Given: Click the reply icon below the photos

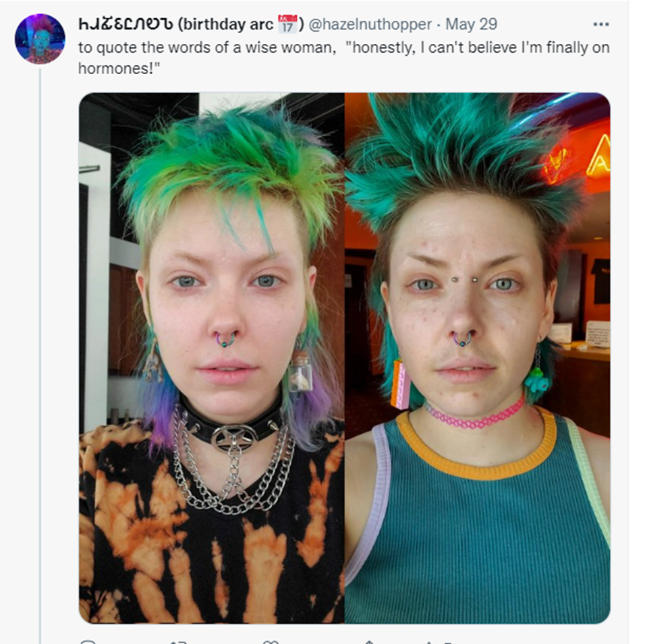Looking at the screenshot, I should point(88,641).
